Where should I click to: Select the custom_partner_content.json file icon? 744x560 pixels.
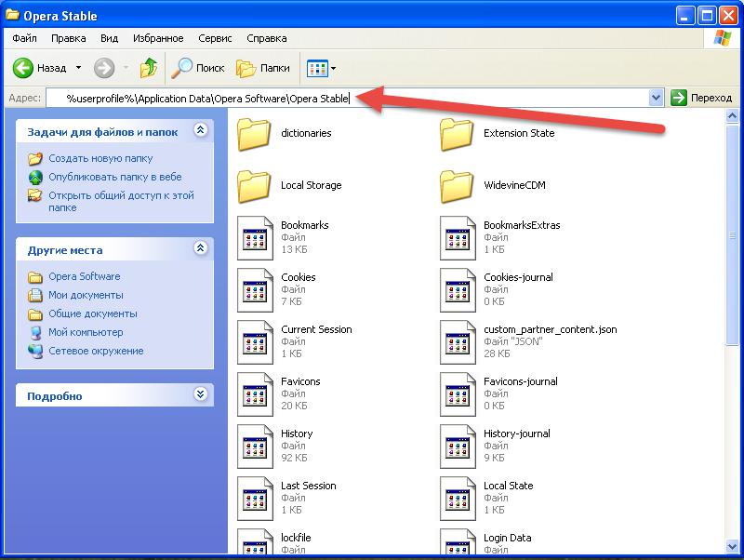(x=458, y=342)
